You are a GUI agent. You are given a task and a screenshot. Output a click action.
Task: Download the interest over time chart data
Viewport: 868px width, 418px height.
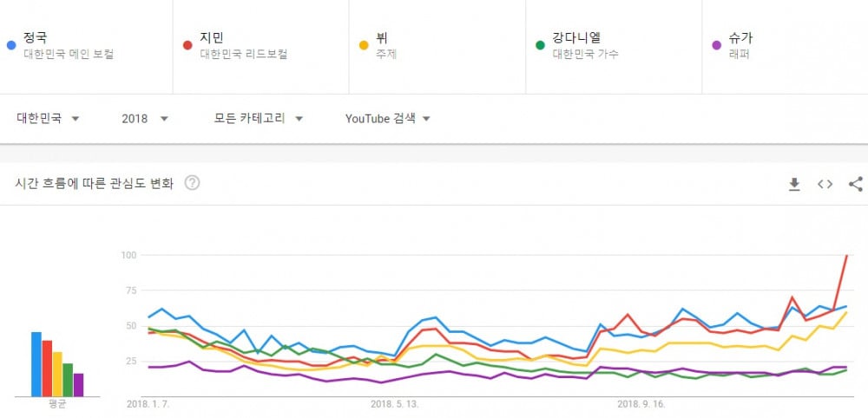point(794,184)
